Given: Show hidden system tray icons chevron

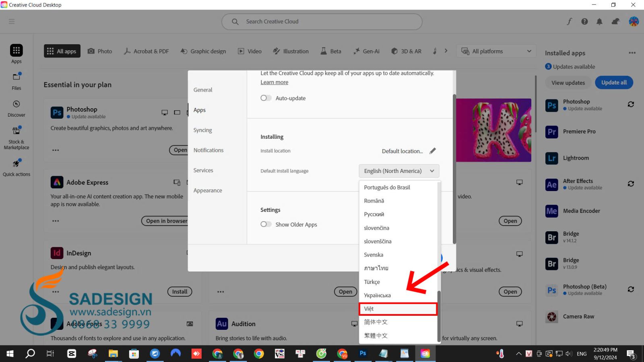Looking at the screenshot, I should [518, 354].
